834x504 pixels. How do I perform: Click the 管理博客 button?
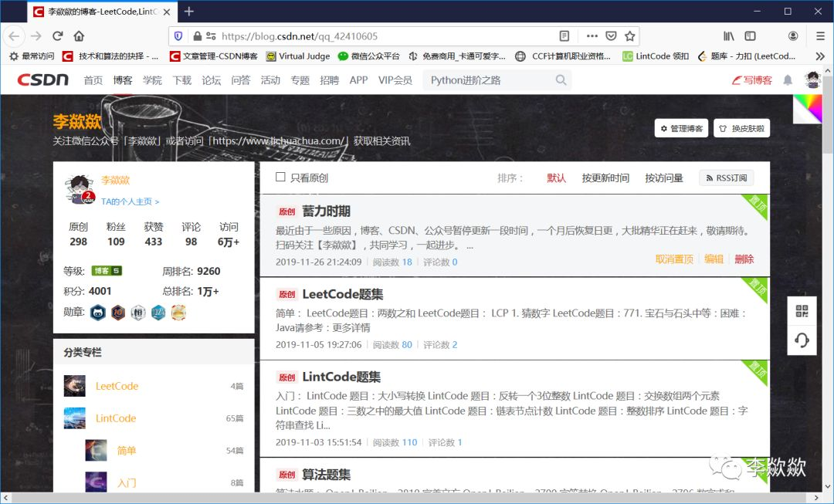click(x=680, y=128)
